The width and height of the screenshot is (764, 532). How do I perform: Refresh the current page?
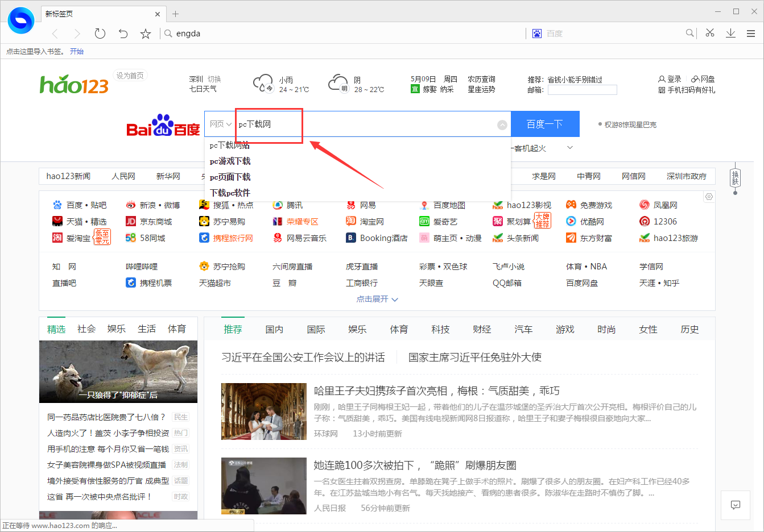(100, 34)
